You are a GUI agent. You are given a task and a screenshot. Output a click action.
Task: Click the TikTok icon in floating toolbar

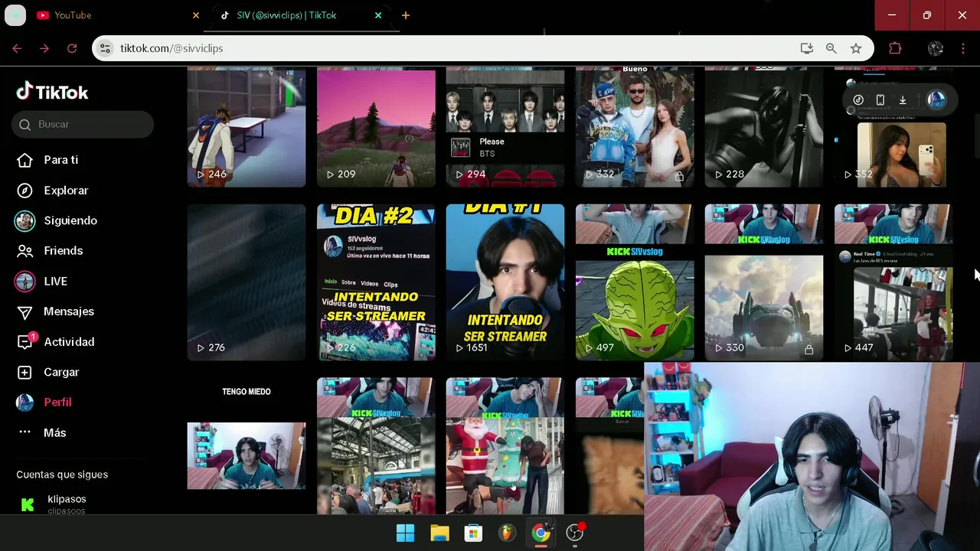(x=858, y=99)
